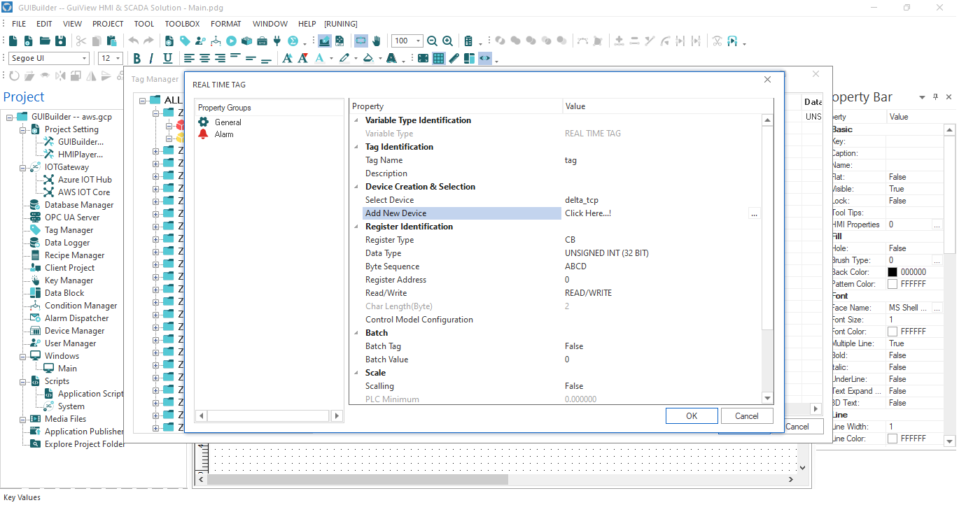Click ellipsis button for Add New Device
Viewport: 980px width, 505px height.
click(754, 214)
